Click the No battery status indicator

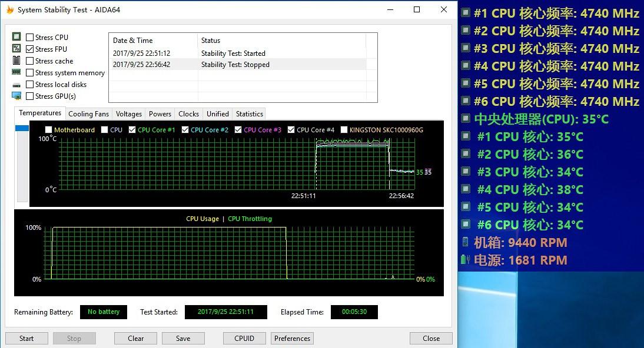click(x=103, y=312)
